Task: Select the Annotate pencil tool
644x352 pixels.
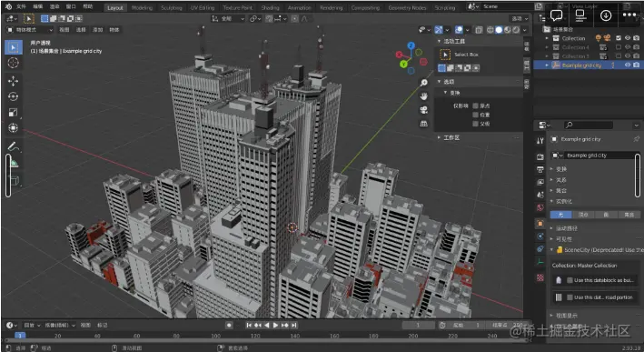Action: click(x=13, y=146)
